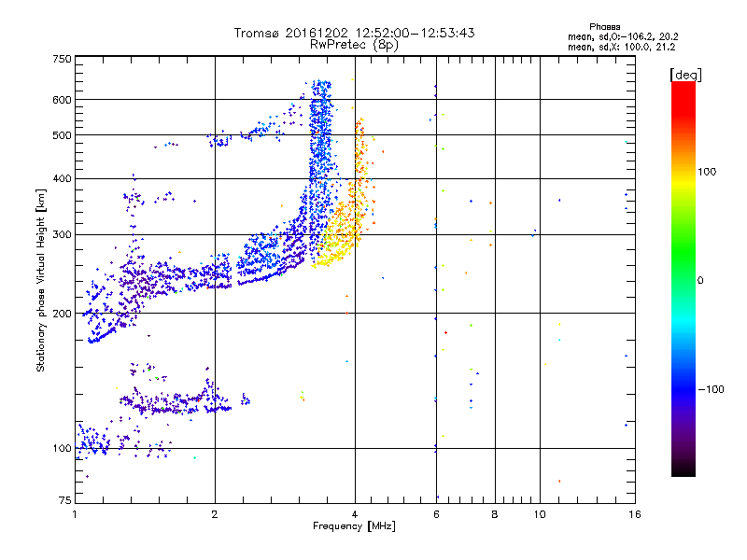Click the x-axis tick label '4'

point(355,514)
